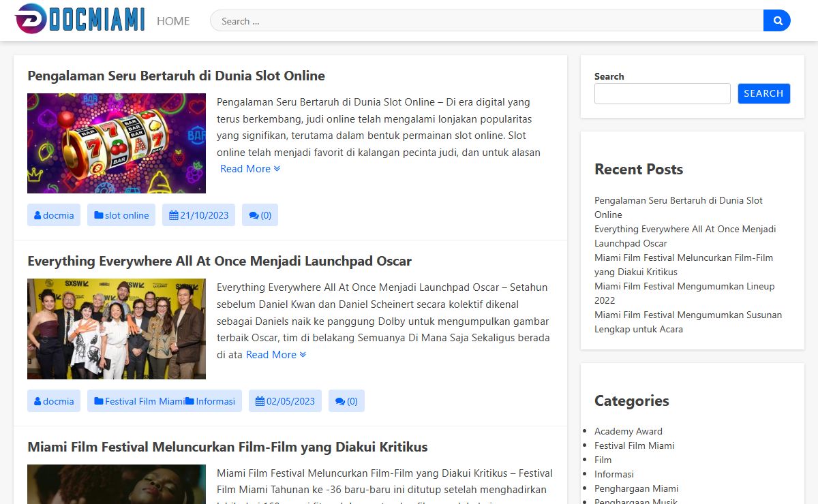818x504 pixels.
Task: Open post title Pengalaman Seru Bertaruh di Dunia Slot Online
Action: click(x=176, y=76)
